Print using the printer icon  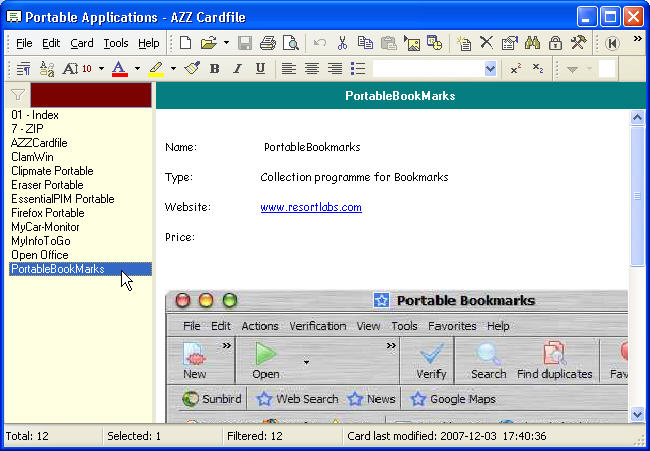pos(268,43)
